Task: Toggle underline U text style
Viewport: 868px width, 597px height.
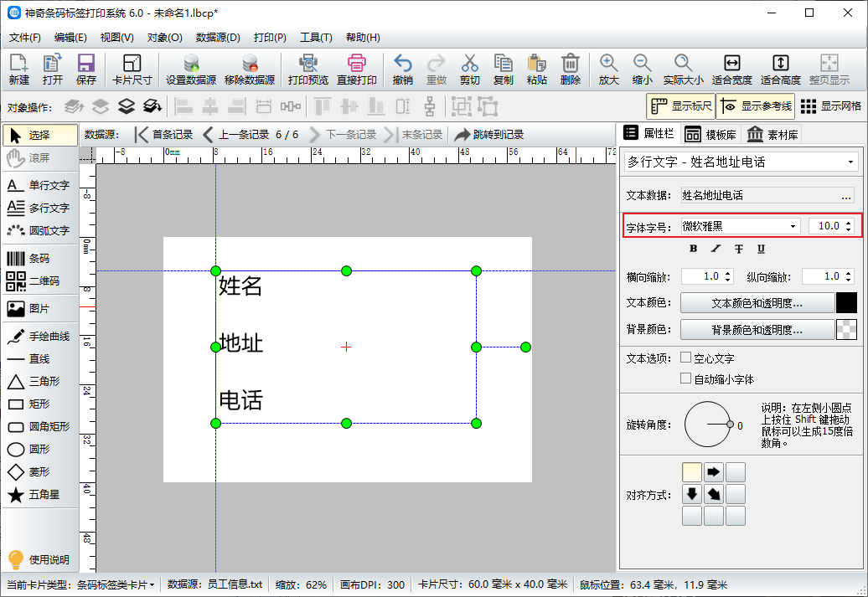Action: [x=761, y=249]
